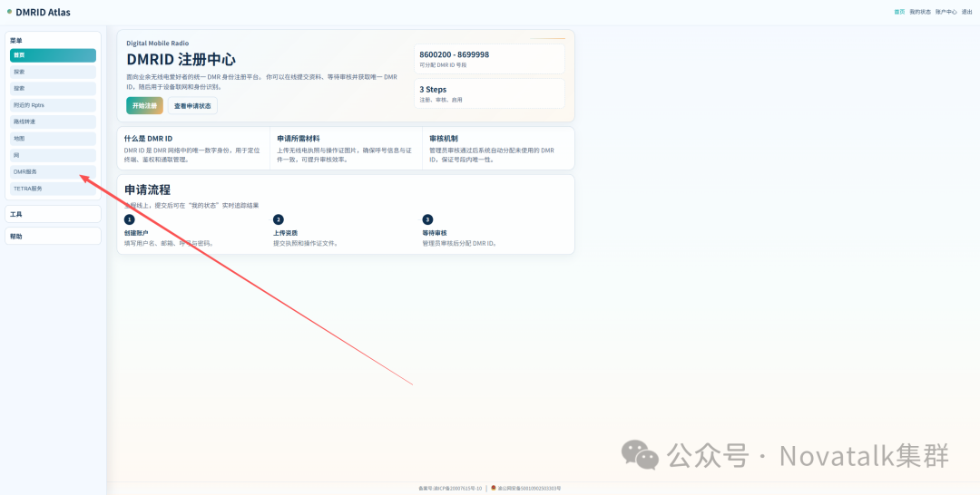980x495 pixels.
Task: Click the 创建账户 step title
Action: point(136,233)
